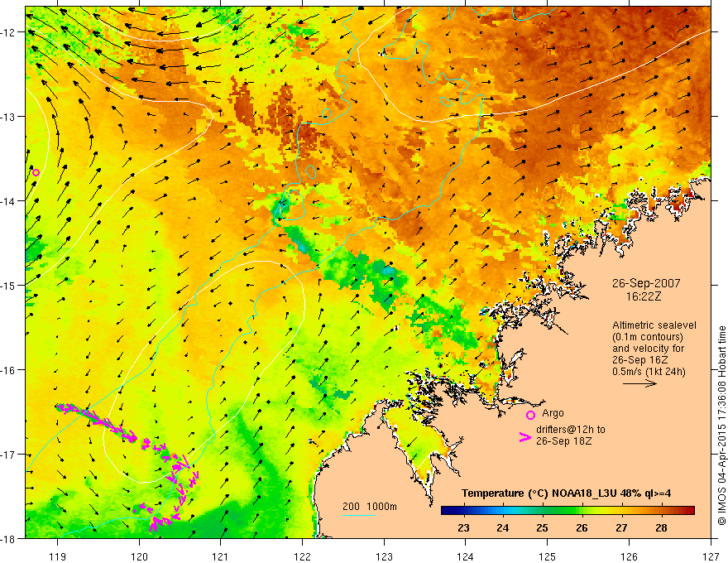Click the 123 longitude axis label
Image resolution: width=728 pixels, height=563 pixels.
[x=384, y=556]
